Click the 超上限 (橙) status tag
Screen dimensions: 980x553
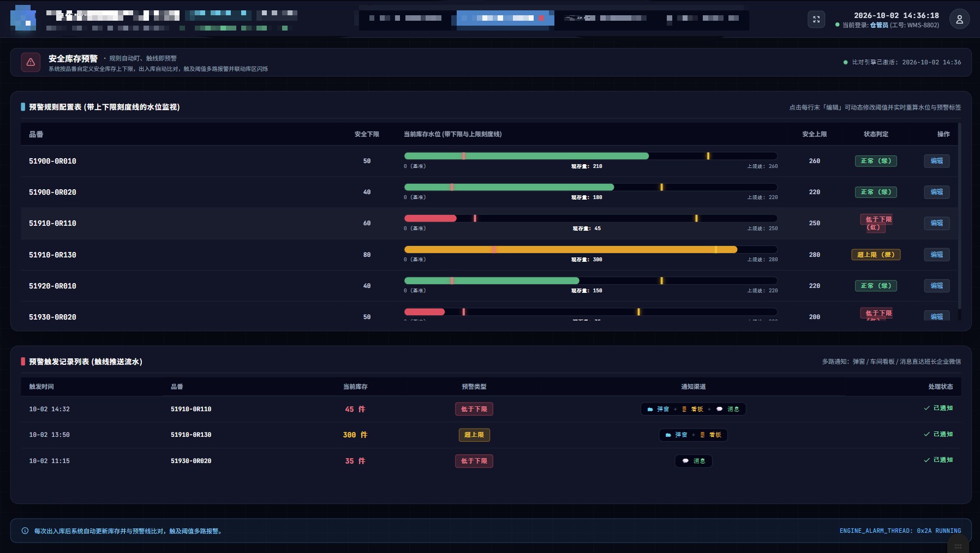point(876,255)
